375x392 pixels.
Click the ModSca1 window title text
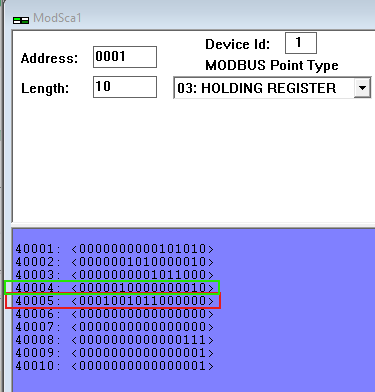(57, 18)
